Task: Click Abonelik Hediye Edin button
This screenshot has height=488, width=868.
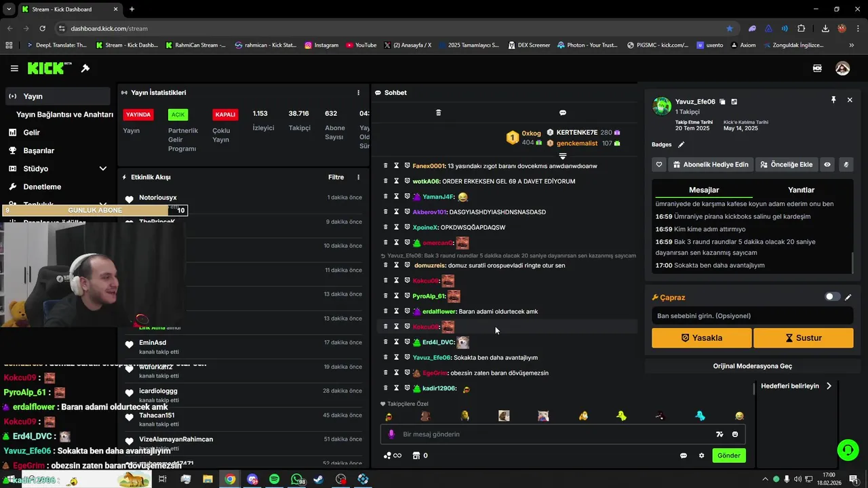Action: click(x=710, y=164)
